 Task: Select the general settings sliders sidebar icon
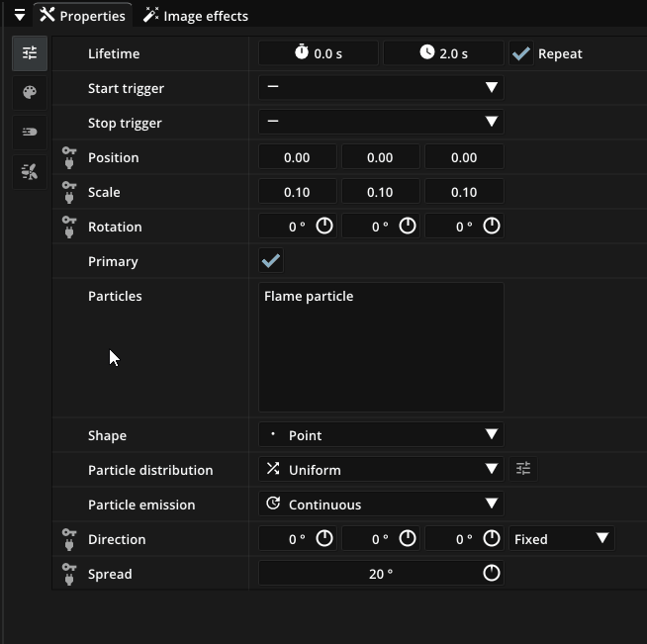pos(30,53)
